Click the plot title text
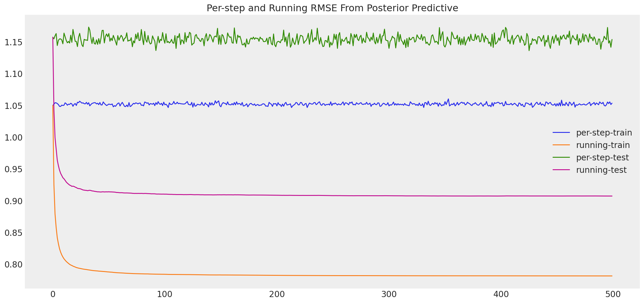This screenshot has height=303, width=644. [x=332, y=8]
